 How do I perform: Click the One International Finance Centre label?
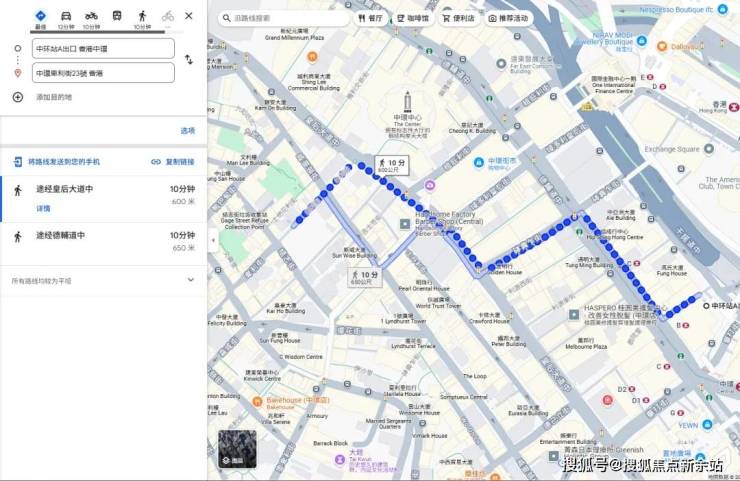click(x=614, y=85)
